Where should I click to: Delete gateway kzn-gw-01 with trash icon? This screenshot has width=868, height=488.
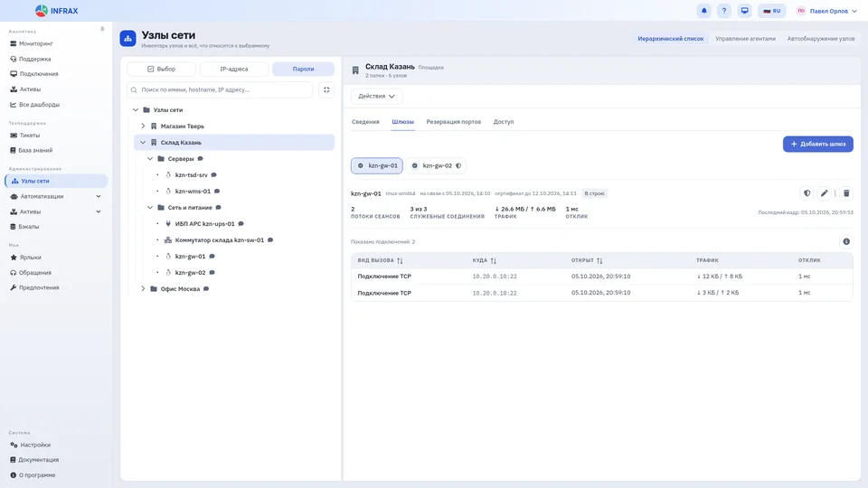[846, 193]
